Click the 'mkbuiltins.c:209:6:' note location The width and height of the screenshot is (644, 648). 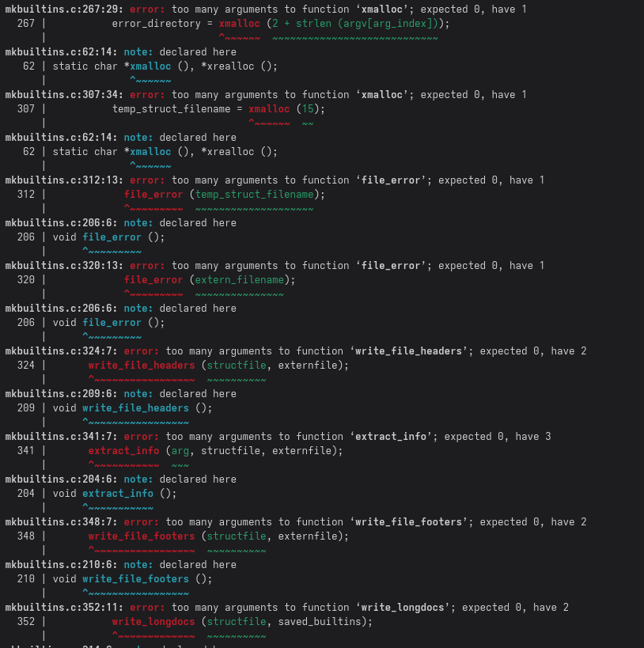pyautogui.click(x=61, y=394)
